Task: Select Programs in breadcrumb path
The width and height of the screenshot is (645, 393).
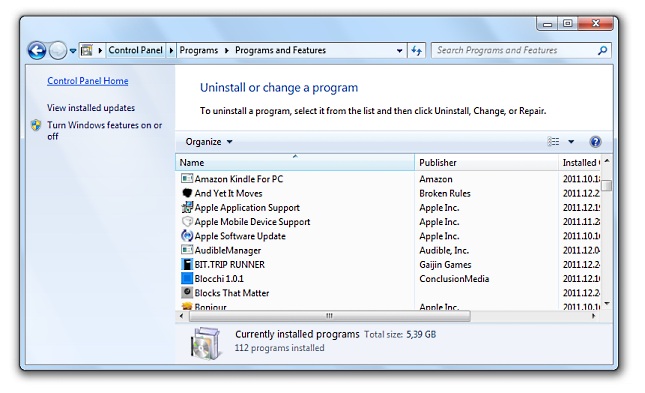Action: point(199,50)
